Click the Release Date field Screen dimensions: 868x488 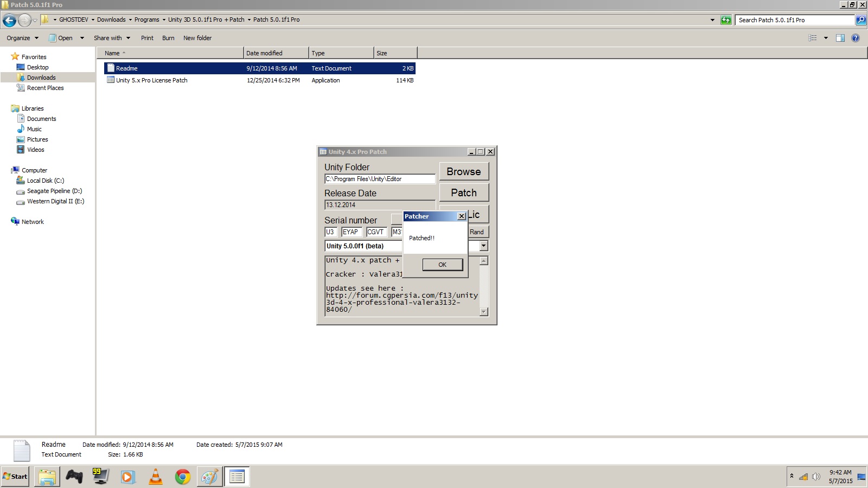click(x=380, y=205)
